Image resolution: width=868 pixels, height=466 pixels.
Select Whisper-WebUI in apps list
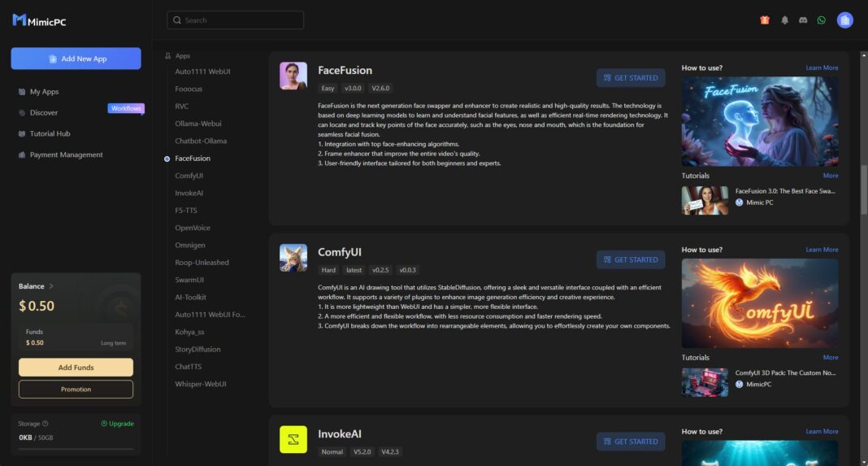point(201,383)
